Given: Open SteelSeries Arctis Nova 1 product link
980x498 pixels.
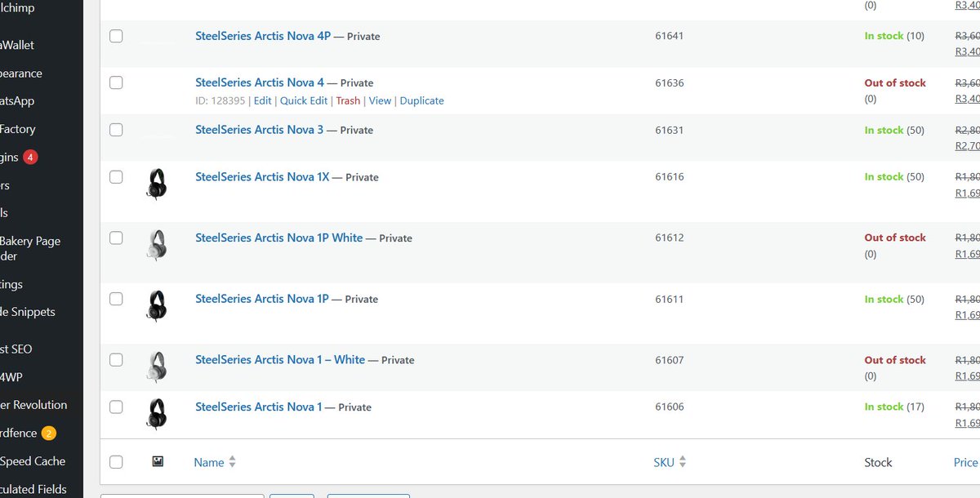Looking at the screenshot, I should point(259,407).
